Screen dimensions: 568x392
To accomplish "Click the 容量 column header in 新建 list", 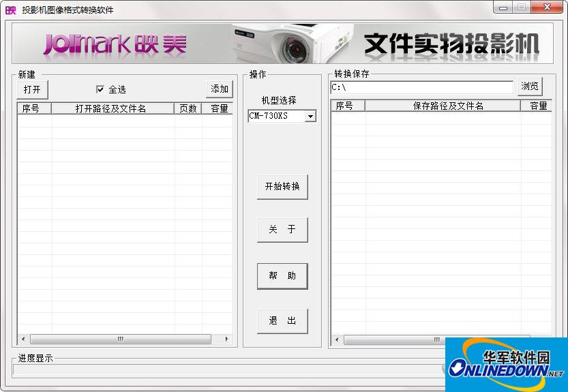I will click(217, 108).
